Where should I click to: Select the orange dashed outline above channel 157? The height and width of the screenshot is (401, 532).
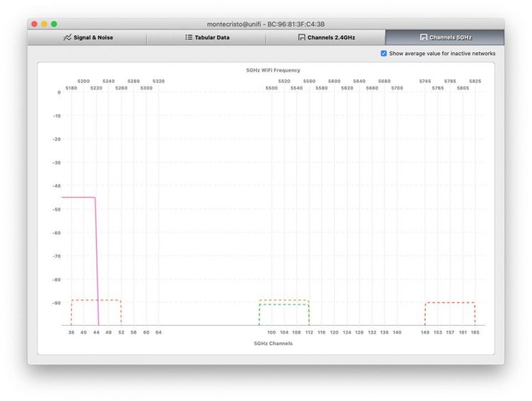450,303
